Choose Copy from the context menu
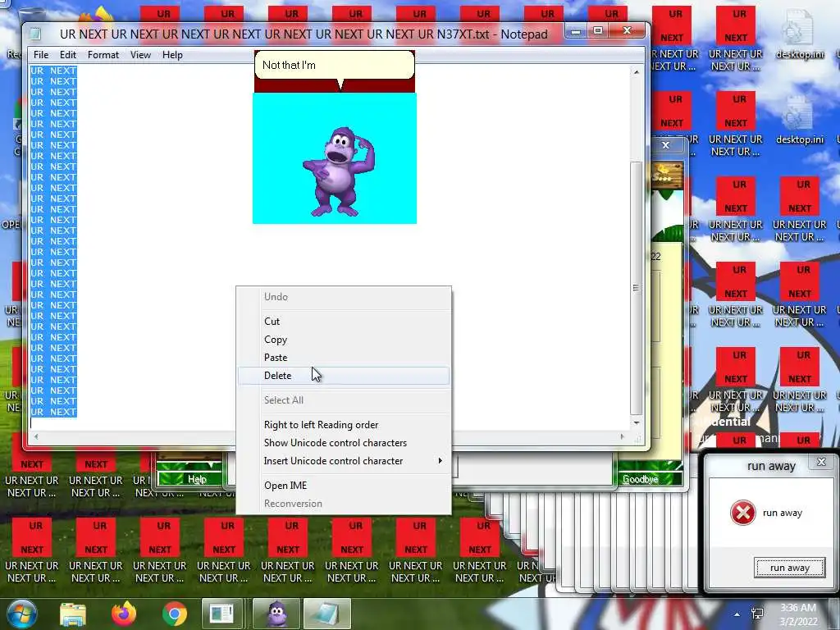The width and height of the screenshot is (840, 630). click(344, 340)
